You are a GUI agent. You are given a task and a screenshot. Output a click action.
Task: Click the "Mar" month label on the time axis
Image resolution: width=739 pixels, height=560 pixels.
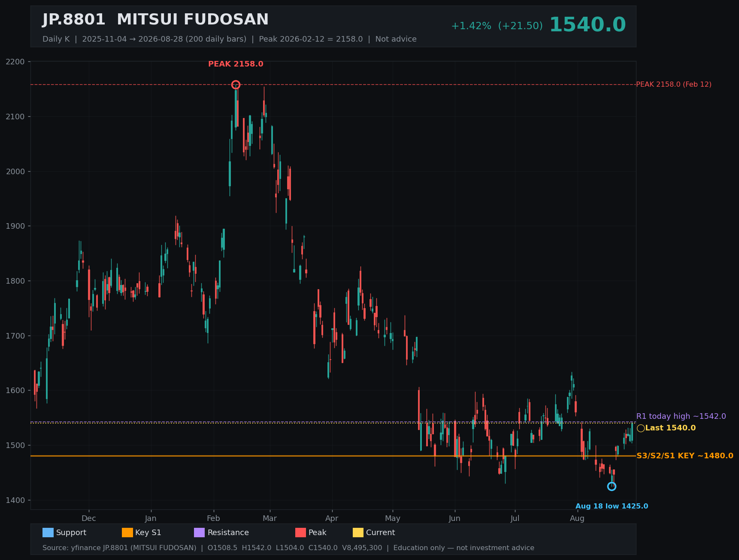pos(270,518)
